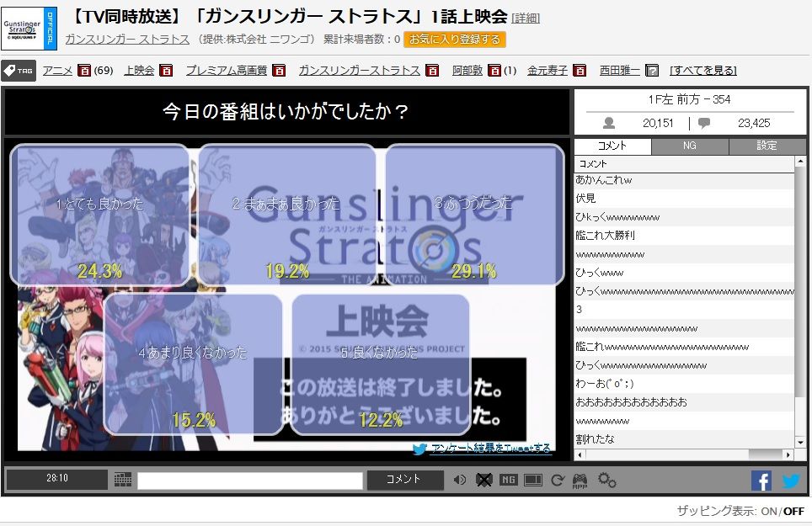Open the 金元寿子 tag link

coord(548,71)
